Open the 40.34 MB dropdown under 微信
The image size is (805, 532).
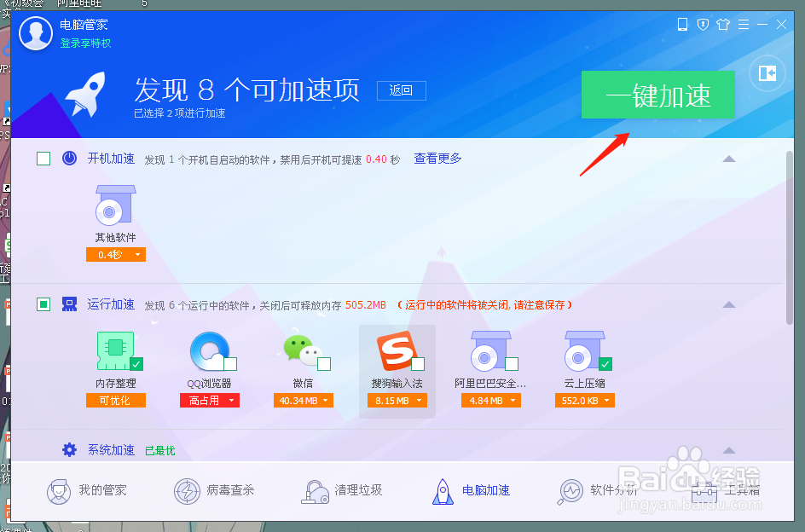click(304, 401)
